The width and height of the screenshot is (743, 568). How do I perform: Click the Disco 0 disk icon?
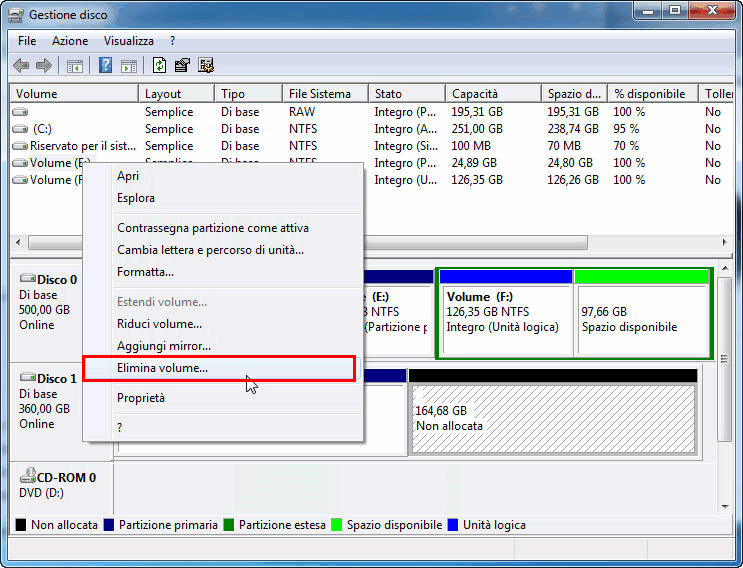coord(27,279)
